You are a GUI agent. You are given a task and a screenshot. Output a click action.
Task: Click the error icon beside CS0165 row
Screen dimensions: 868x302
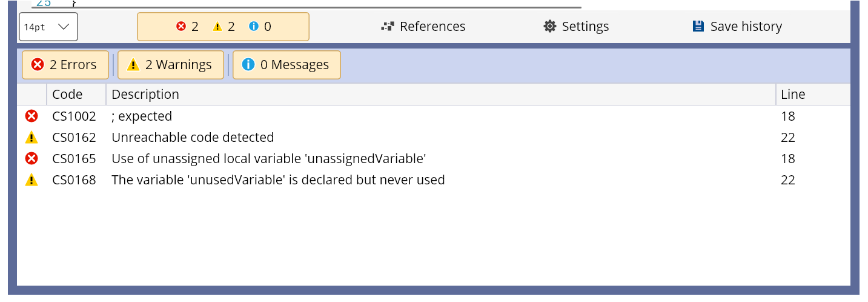pyautogui.click(x=31, y=159)
